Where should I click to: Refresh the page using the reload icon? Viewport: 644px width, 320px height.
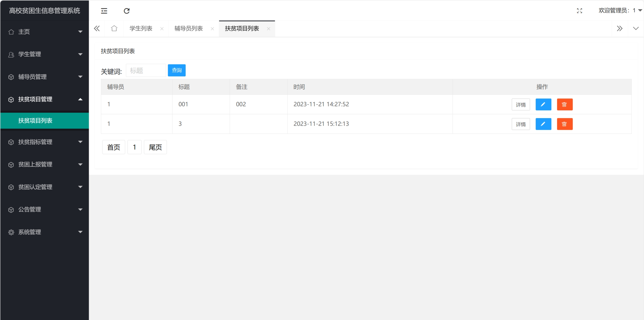click(126, 11)
